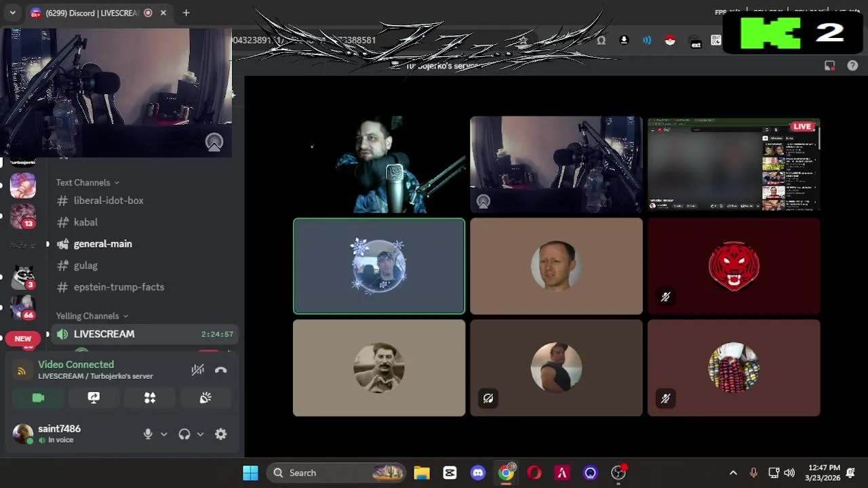
Task: Select the snowflake-framed avatar participant tile
Action: tap(379, 266)
